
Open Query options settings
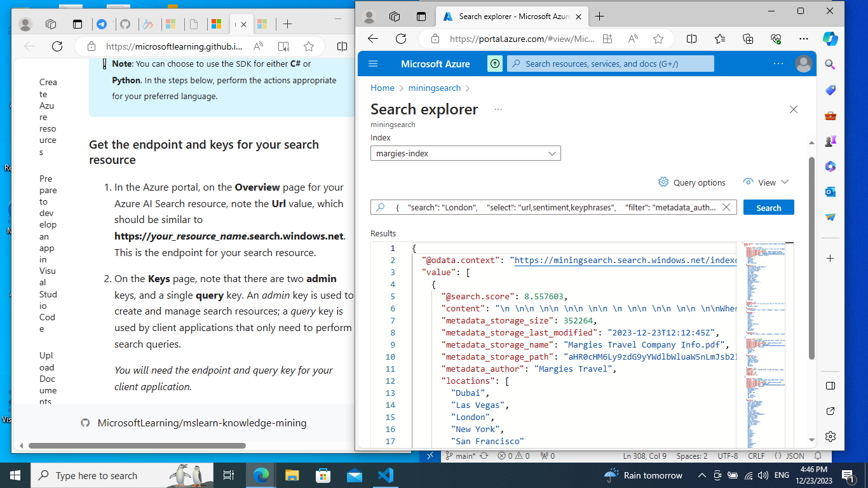click(692, 182)
